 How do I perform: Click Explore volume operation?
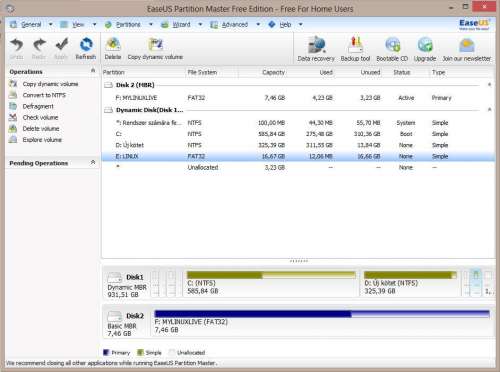[x=42, y=140]
